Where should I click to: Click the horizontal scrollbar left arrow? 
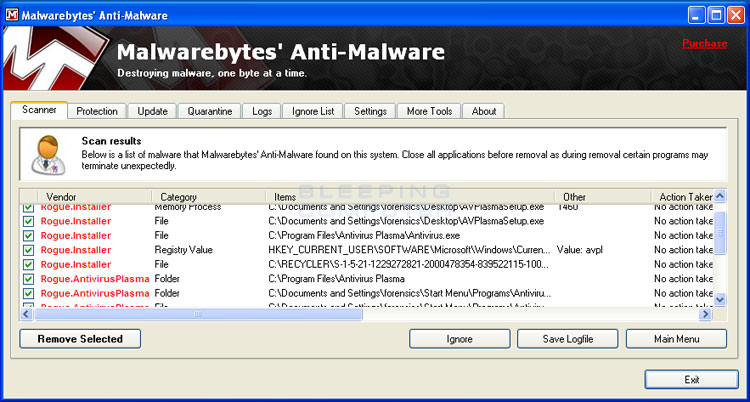pos(27,313)
